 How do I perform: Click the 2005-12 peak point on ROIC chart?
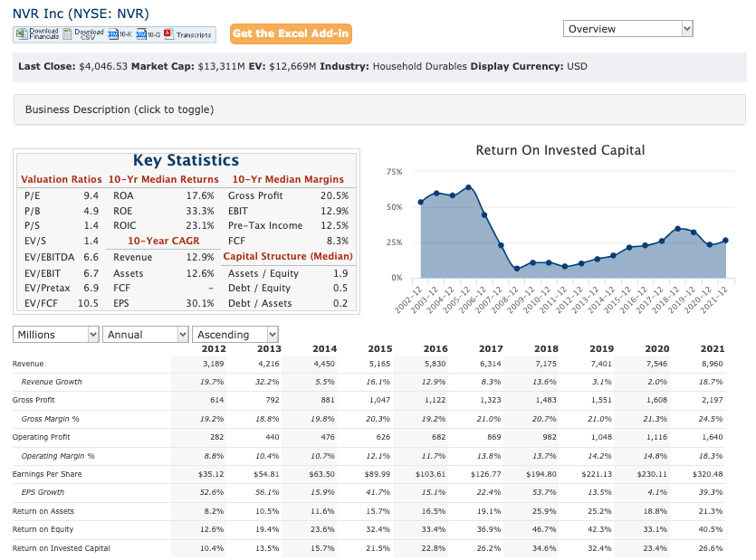click(469, 187)
